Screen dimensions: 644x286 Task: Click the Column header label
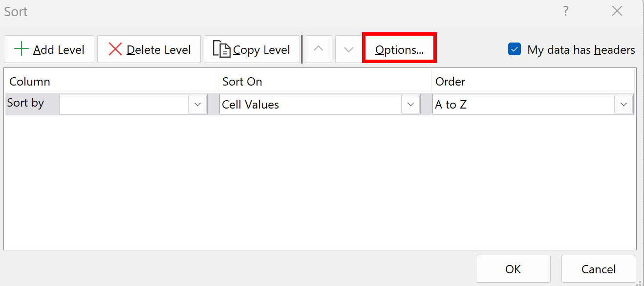pos(29,81)
